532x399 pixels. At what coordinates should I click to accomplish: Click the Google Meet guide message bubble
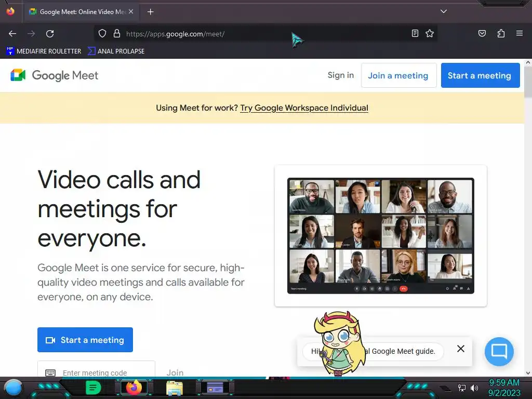pos(373,352)
